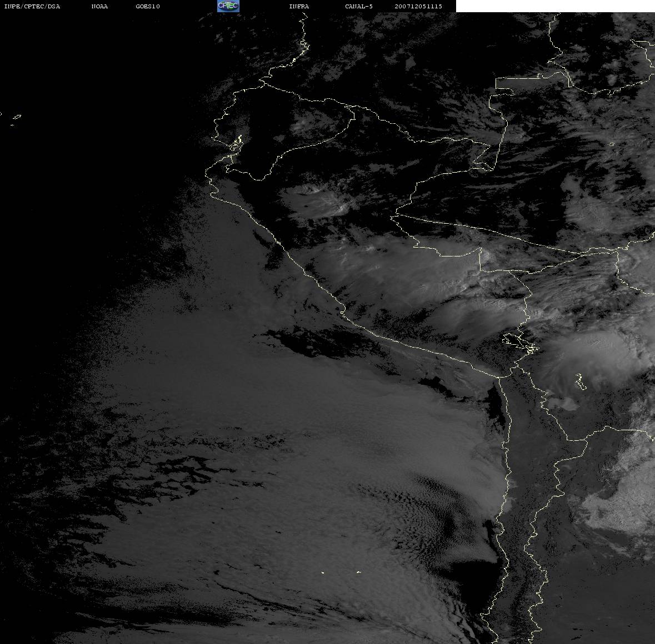Screen dimensions: 655x644
Task: Click the CANAL-5 channel label
Action: pyautogui.click(x=359, y=6)
